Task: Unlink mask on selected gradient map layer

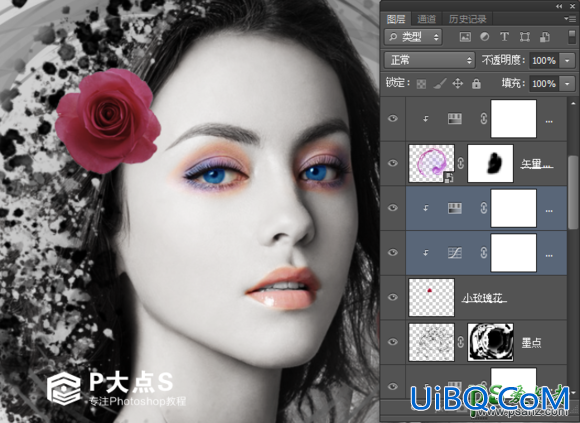Action: [x=483, y=208]
